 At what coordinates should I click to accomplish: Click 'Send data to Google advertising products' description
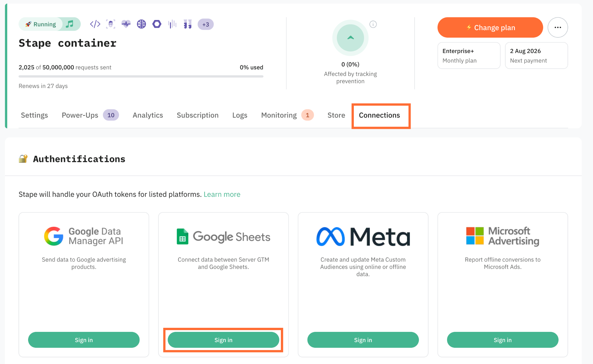(x=84, y=263)
